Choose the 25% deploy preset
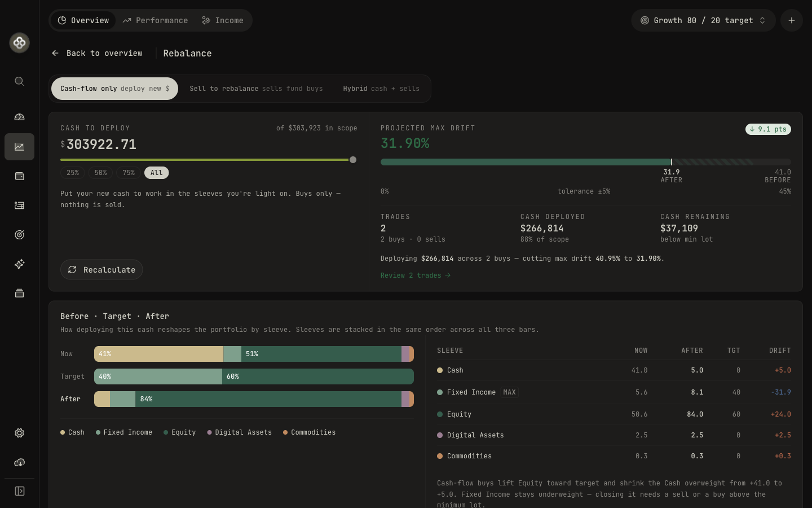Viewport: 812px width, 508px height. (73, 173)
